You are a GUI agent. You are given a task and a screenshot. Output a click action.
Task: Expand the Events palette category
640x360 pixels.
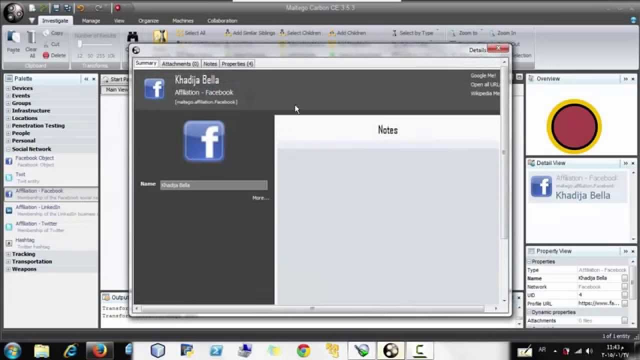click(x=8, y=96)
